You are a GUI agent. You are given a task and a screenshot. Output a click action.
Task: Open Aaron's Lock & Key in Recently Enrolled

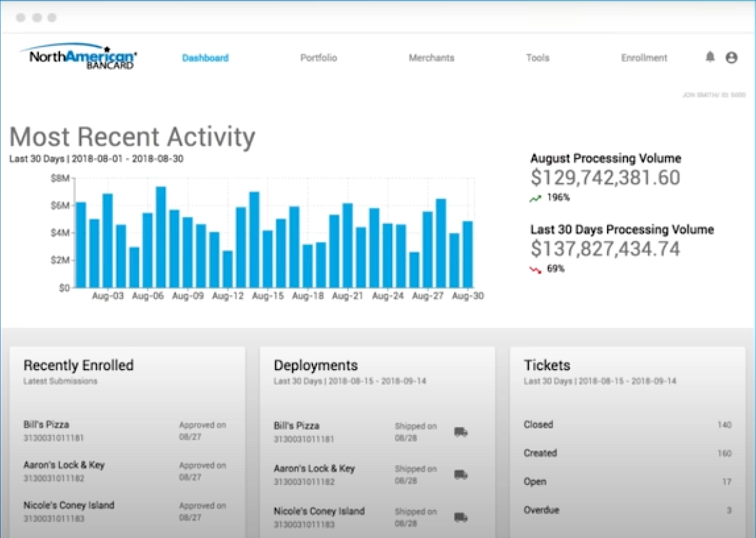64,465
